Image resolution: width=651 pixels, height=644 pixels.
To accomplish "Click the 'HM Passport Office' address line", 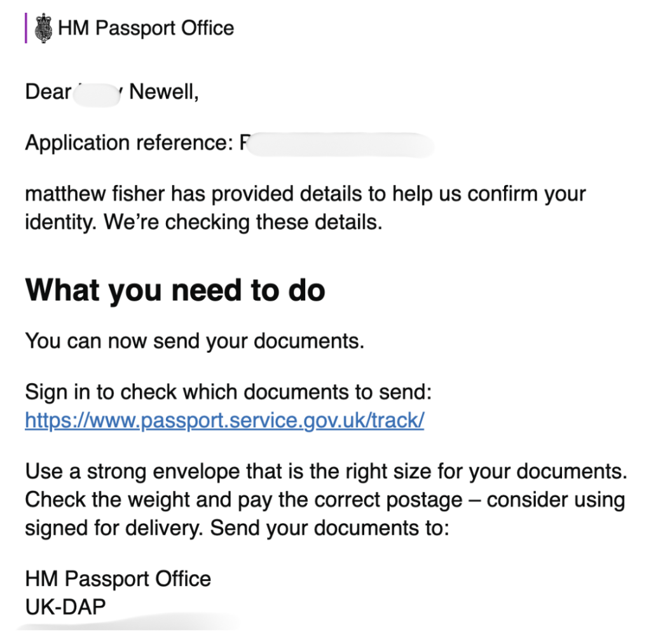I will click(x=118, y=579).
